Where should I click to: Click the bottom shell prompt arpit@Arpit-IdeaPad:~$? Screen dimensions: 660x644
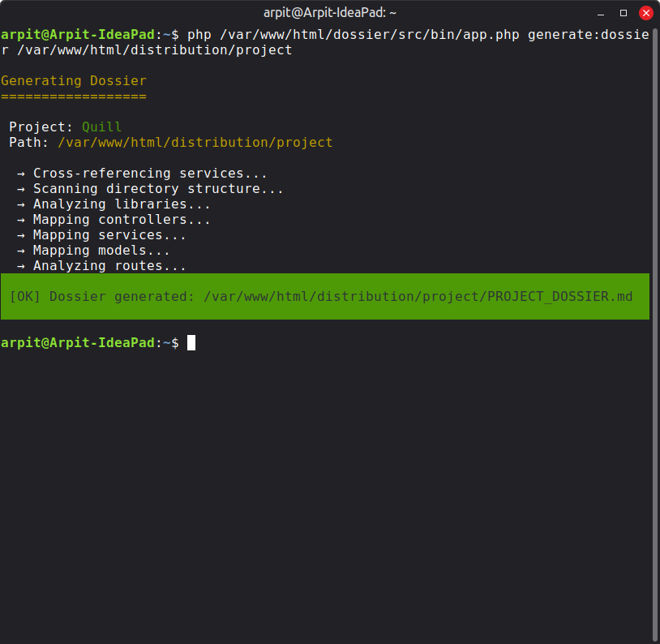[89, 342]
